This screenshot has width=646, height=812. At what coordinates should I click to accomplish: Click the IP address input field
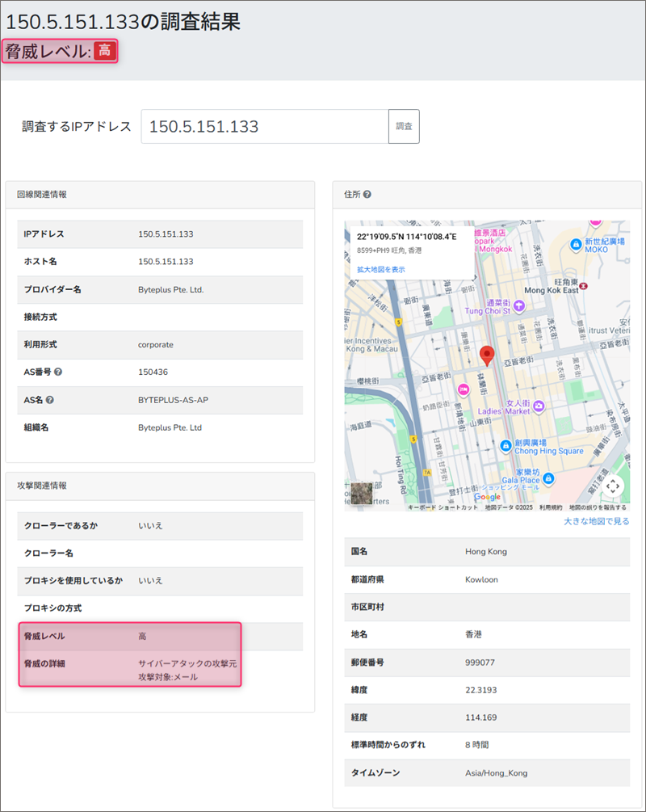[x=264, y=127]
